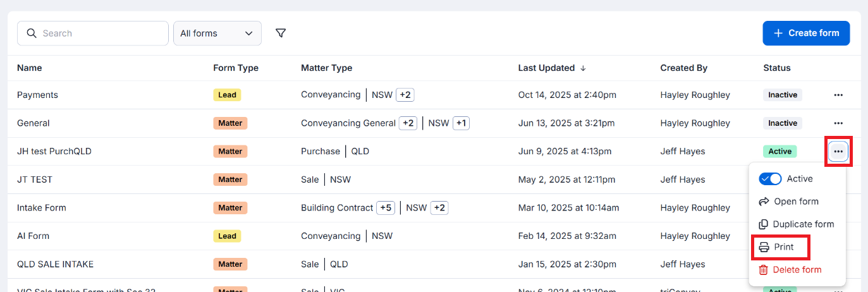Image resolution: width=868 pixels, height=292 pixels.
Task: Click the Open form arrow icon
Action: (764, 202)
